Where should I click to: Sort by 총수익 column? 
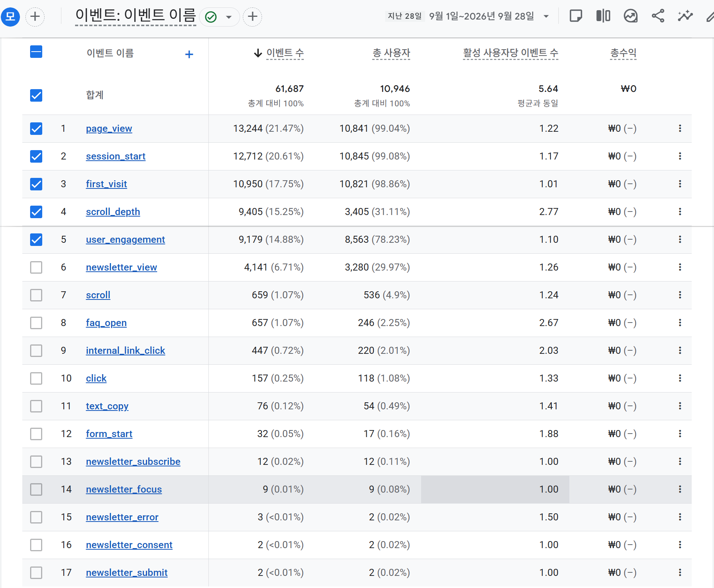[x=623, y=53]
